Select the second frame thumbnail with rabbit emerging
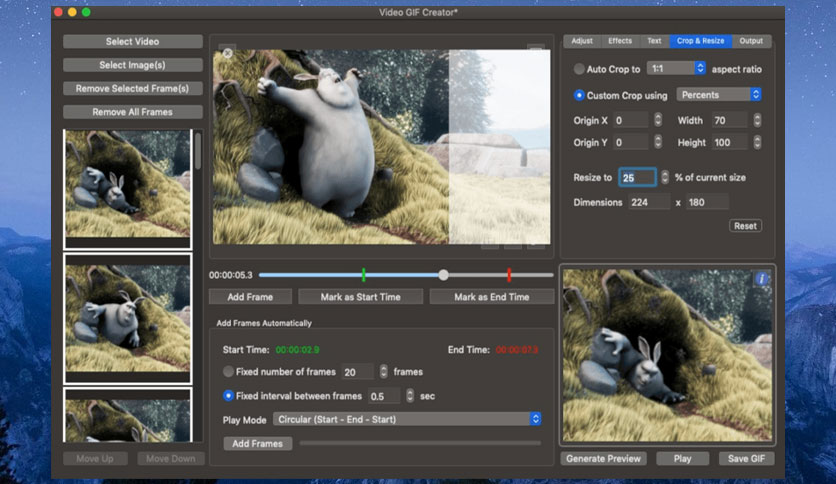This screenshot has width=836, height=484. [x=127, y=319]
